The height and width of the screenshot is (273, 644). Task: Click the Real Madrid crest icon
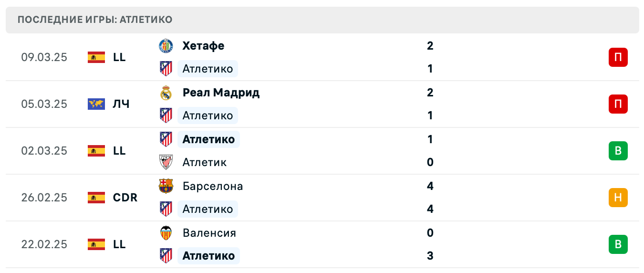coord(166,93)
